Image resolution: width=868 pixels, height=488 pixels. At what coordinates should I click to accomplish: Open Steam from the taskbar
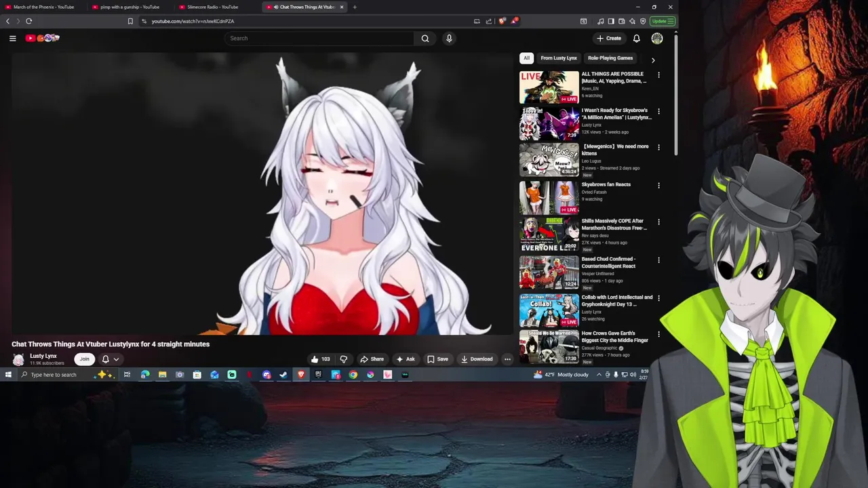[x=283, y=375]
